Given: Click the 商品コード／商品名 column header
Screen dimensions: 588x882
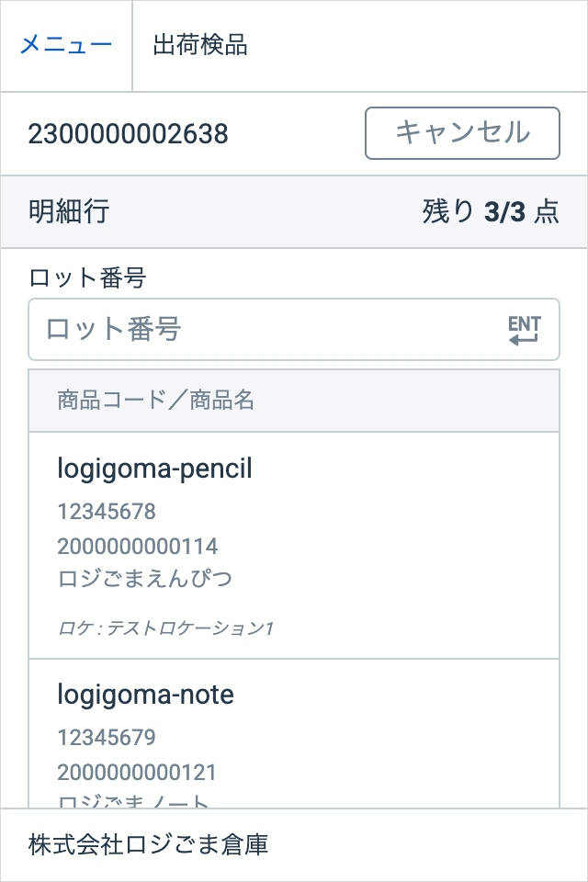Looking at the screenshot, I should 156,401.
